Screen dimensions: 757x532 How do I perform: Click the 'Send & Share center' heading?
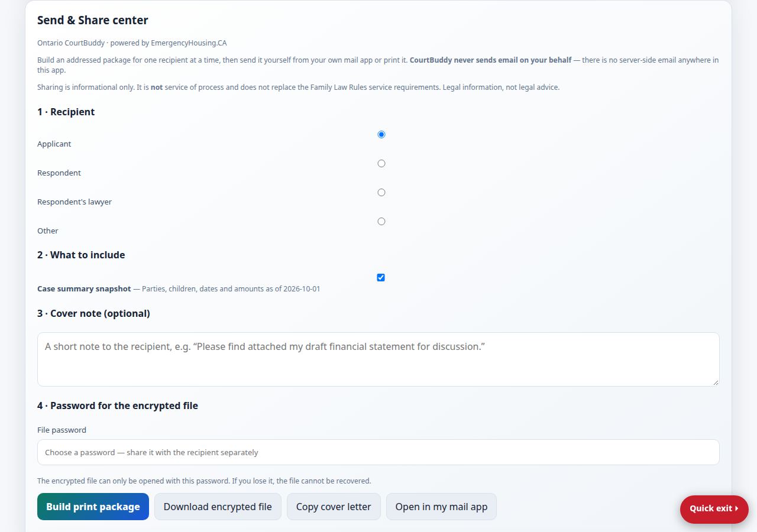coord(93,20)
